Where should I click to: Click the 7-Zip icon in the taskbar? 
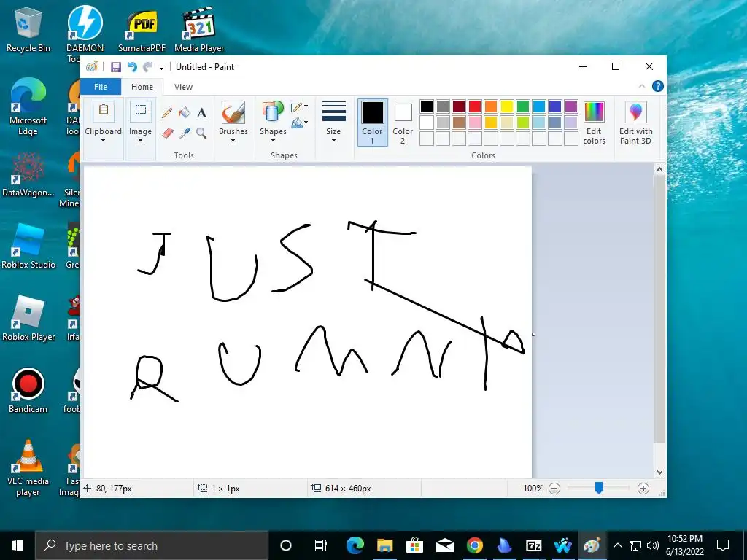(x=533, y=545)
